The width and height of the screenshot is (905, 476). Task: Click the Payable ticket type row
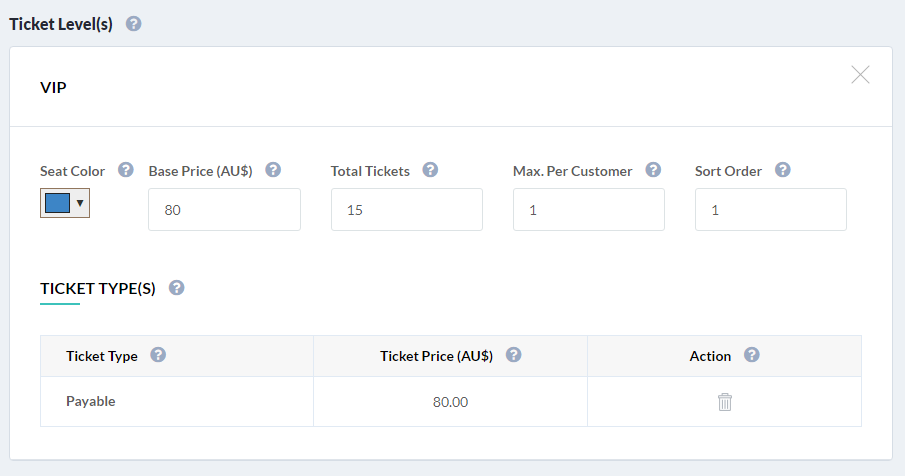tap(451, 402)
